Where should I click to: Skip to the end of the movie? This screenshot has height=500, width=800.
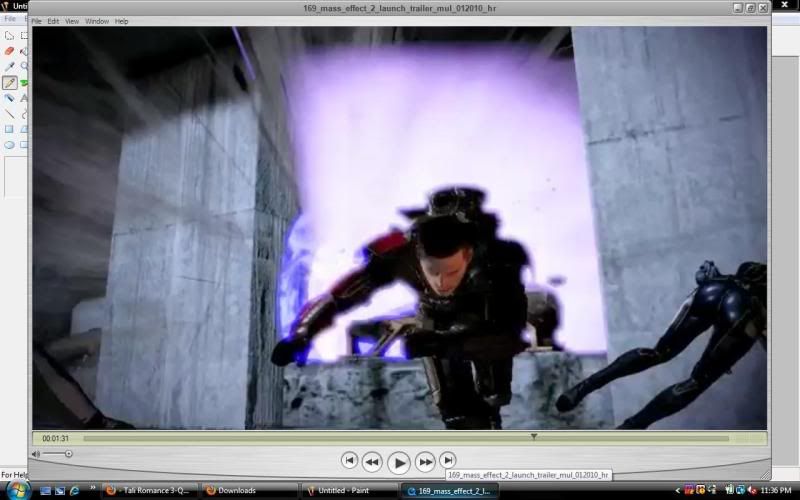pos(448,460)
